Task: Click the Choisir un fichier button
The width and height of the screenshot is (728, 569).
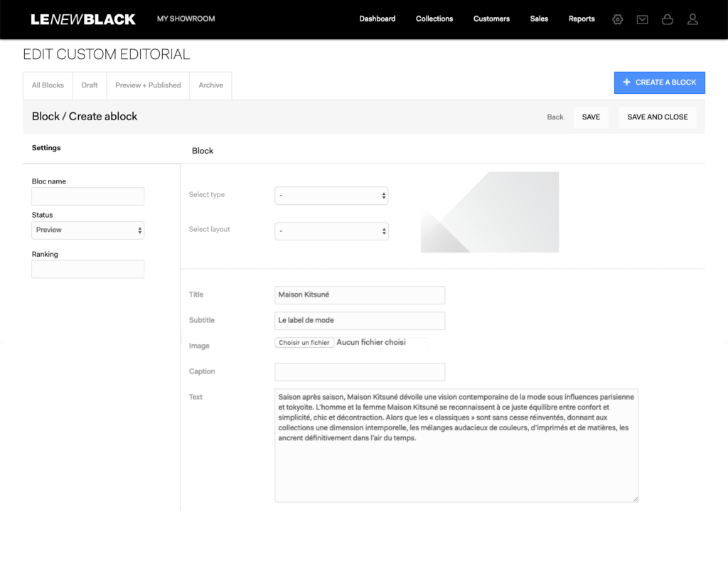Action: (304, 343)
